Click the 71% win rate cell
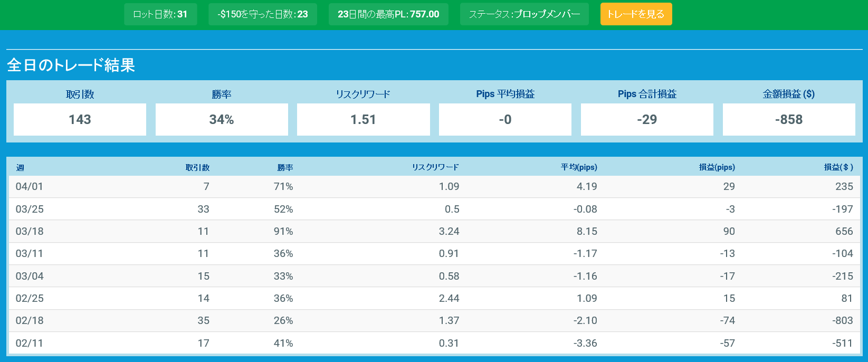The image size is (868, 362). (x=283, y=186)
